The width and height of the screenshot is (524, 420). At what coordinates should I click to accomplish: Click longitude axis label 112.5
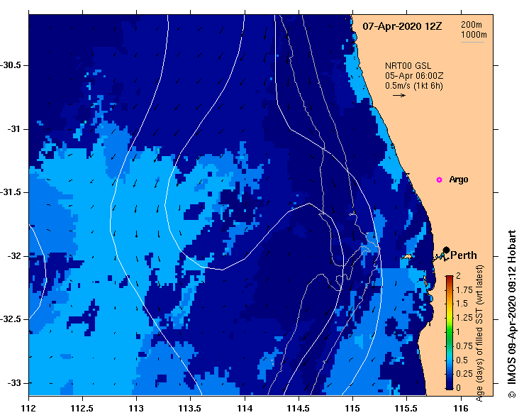pyautogui.click(x=82, y=409)
